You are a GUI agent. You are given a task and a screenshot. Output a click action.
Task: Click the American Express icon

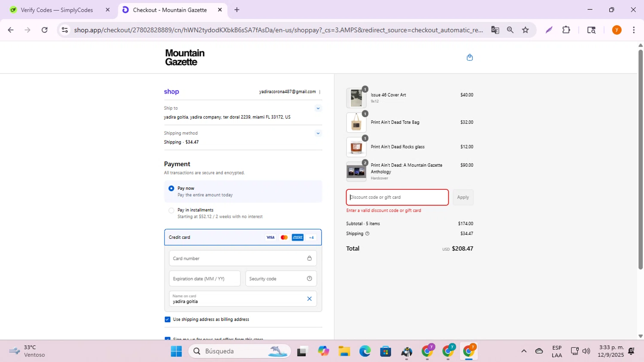tap(298, 237)
